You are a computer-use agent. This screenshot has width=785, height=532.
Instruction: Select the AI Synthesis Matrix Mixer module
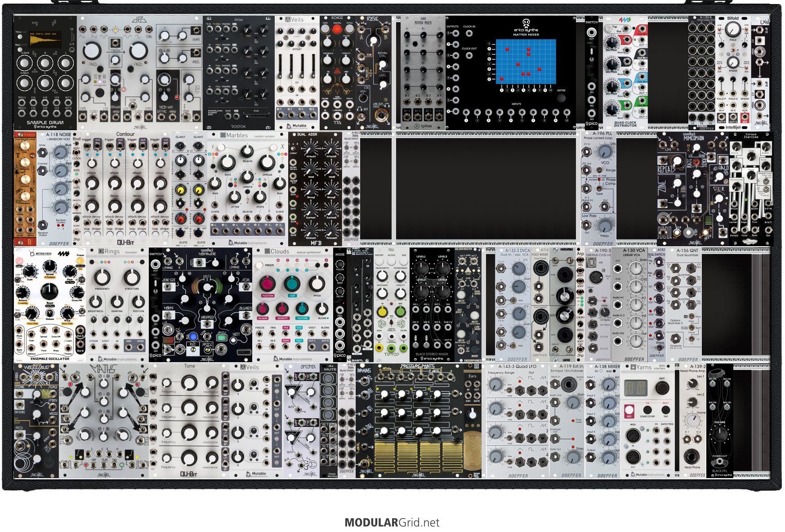(423, 73)
